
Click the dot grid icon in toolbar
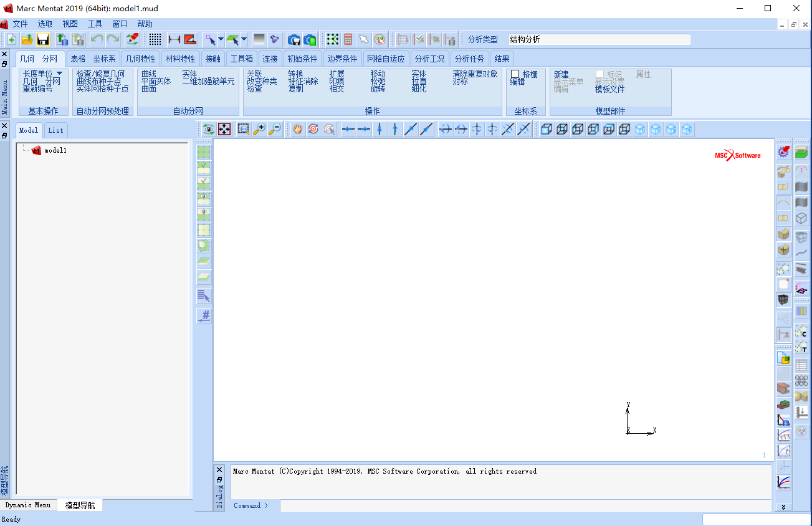point(155,39)
